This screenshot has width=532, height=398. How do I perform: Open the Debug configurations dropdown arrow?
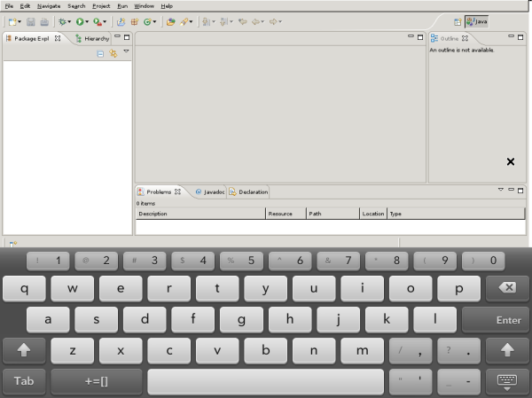point(69,22)
